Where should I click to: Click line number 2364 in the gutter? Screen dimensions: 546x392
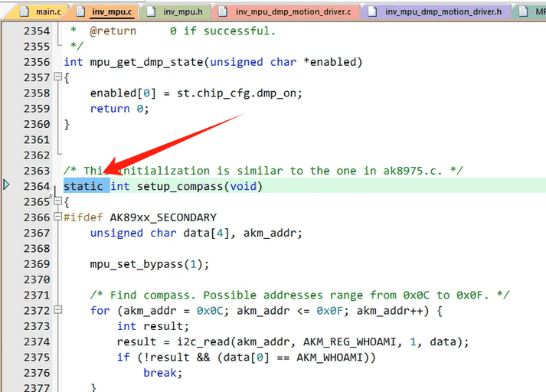coord(37,186)
